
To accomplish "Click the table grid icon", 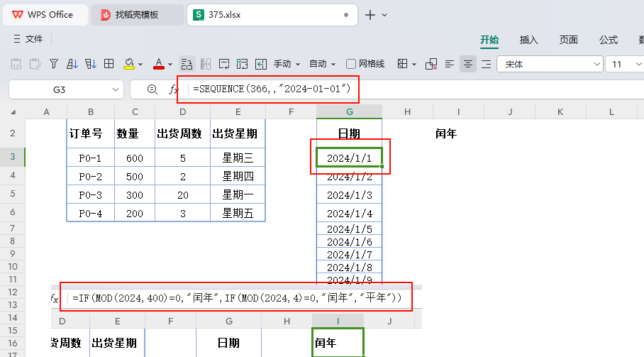I will [x=109, y=64].
